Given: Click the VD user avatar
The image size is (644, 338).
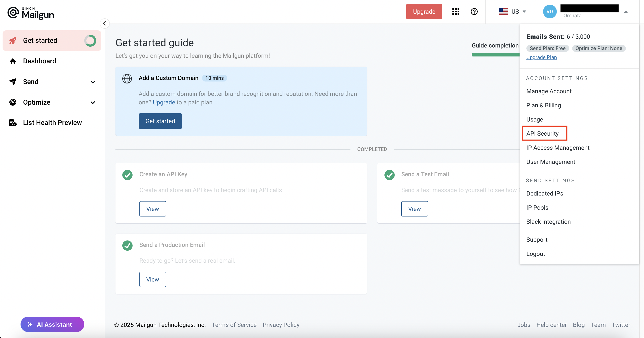Looking at the screenshot, I should 549,12.
